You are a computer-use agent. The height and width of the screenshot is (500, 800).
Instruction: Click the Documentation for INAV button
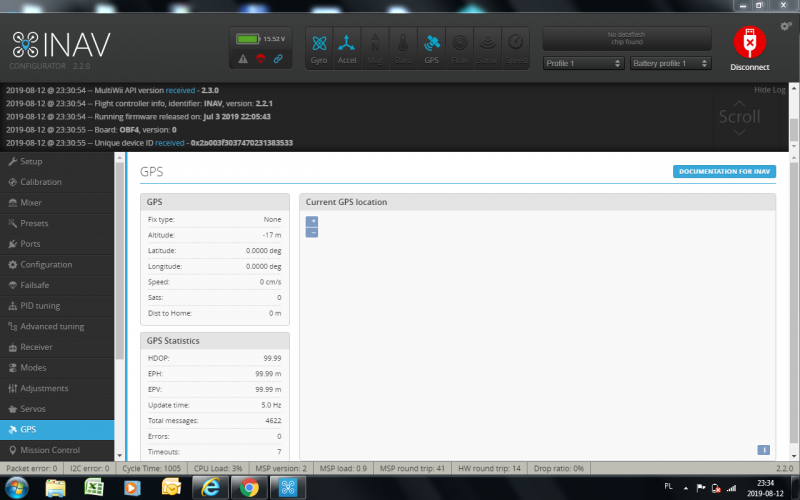(724, 172)
